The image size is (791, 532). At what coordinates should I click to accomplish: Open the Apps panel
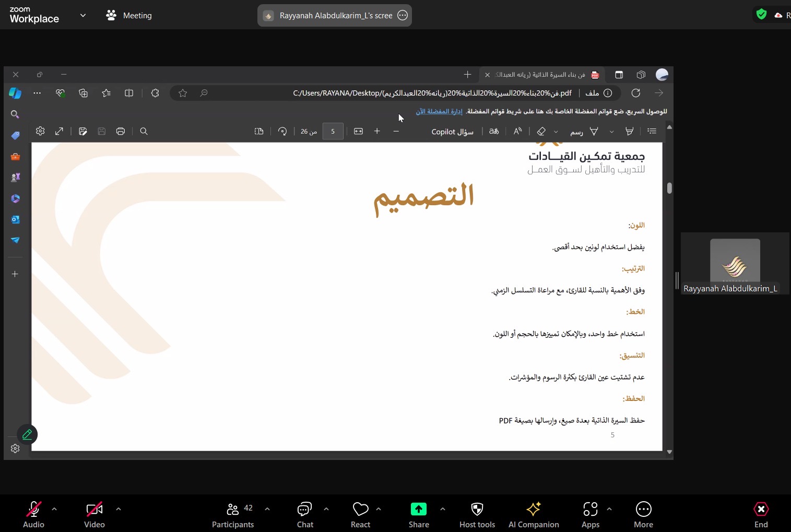click(x=591, y=514)
